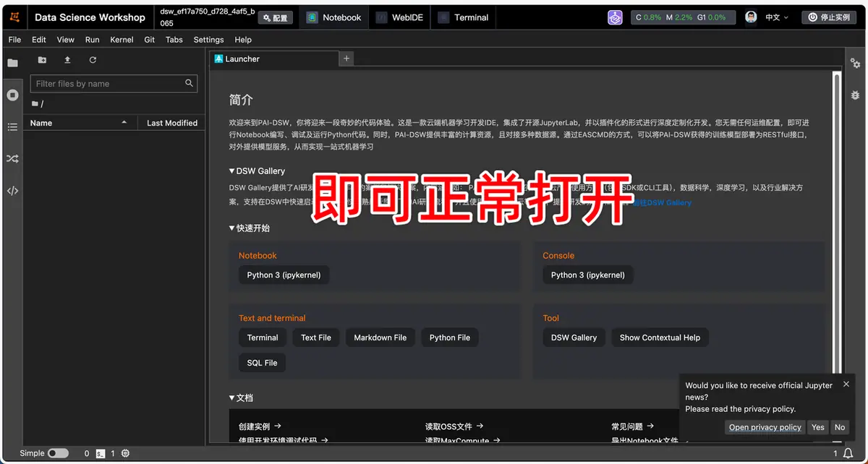Click the root folder breadcrumb icon
868x464 pixels.
click(35, 103)
